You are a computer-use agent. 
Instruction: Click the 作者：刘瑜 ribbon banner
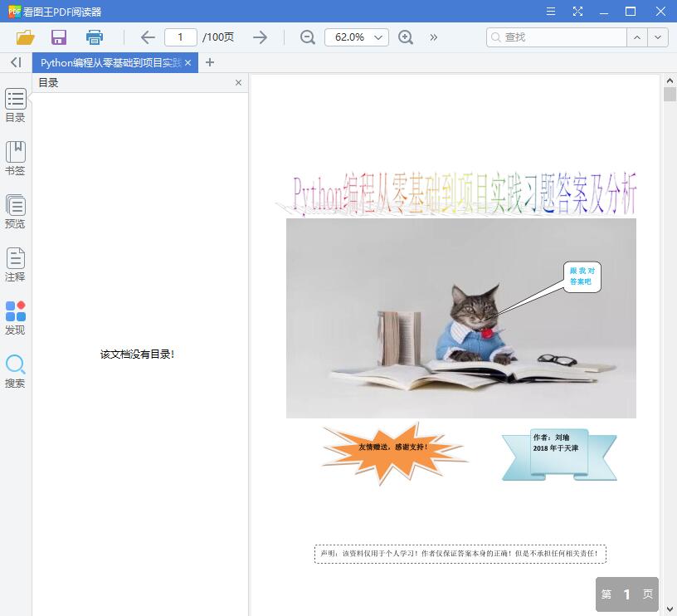[559, 454]
